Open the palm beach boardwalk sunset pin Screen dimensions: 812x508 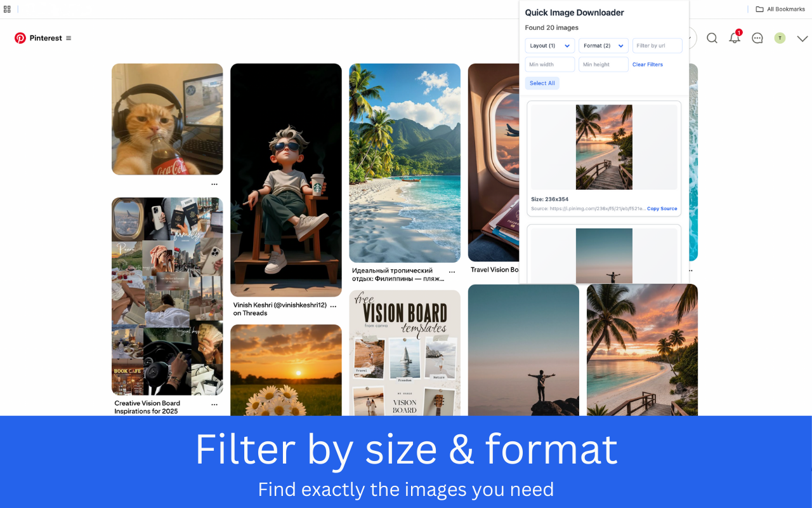point(642,351)
